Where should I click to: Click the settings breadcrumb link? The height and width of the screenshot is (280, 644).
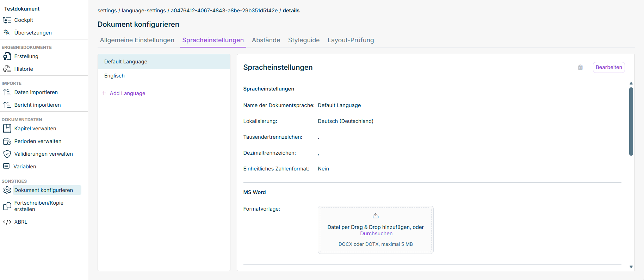pyautogui.click(x=107, y=11)
